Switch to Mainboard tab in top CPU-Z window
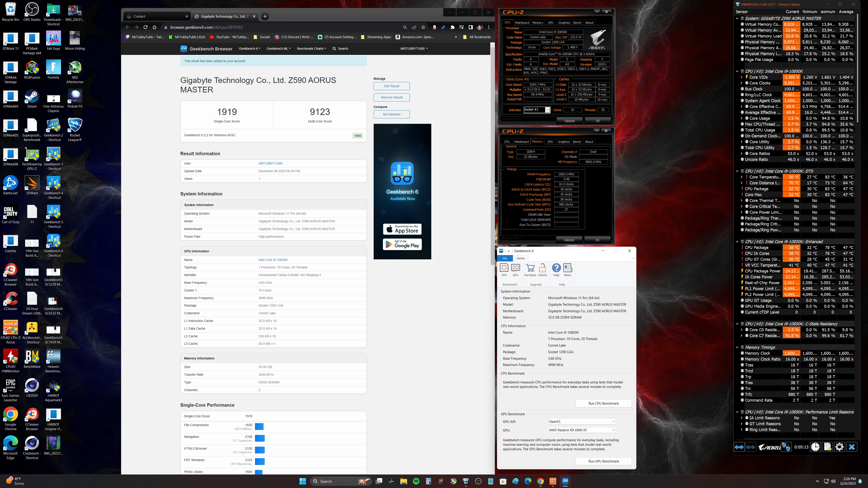The image size is (868, 488). pyautogui.click(x=522, y=23)
